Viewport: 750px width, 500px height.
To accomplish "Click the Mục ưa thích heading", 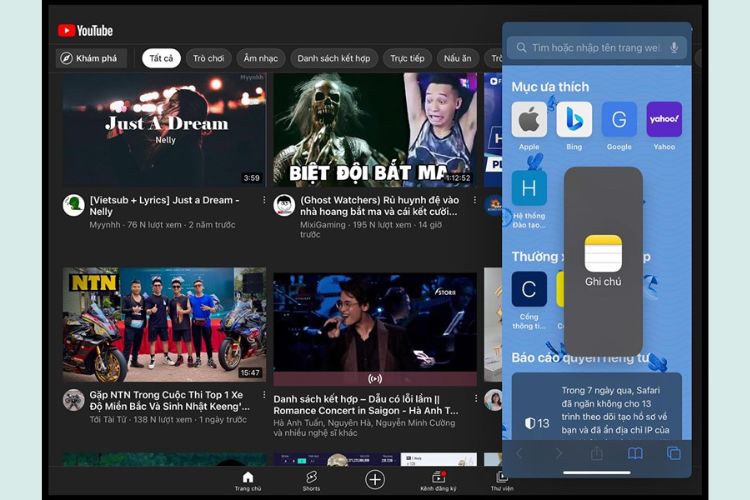I will (550, 87).
